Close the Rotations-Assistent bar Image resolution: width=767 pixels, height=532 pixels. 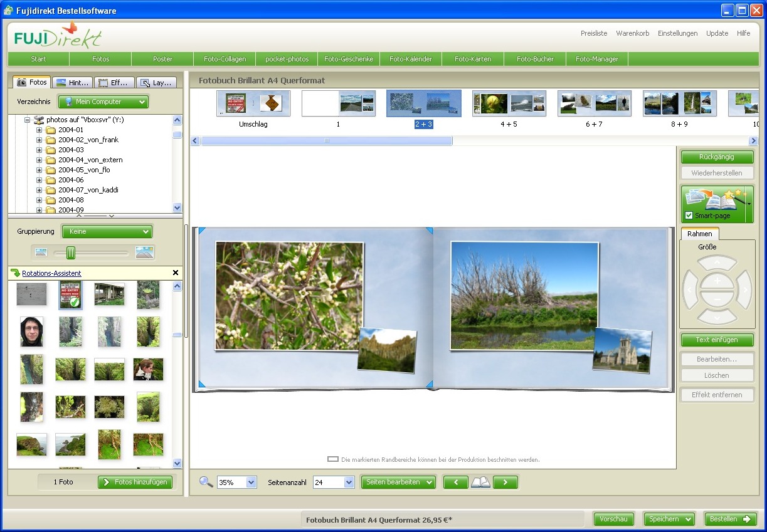coord(176,273)
